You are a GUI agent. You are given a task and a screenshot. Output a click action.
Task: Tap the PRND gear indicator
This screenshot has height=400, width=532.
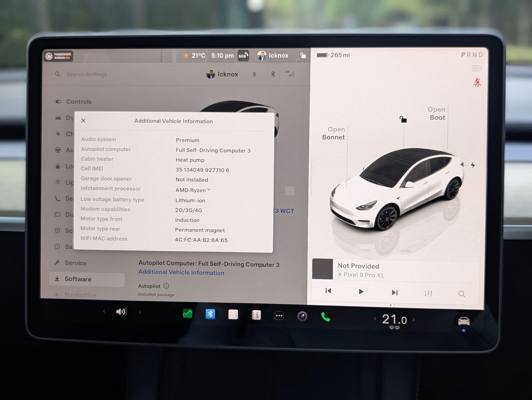[472, 55]
